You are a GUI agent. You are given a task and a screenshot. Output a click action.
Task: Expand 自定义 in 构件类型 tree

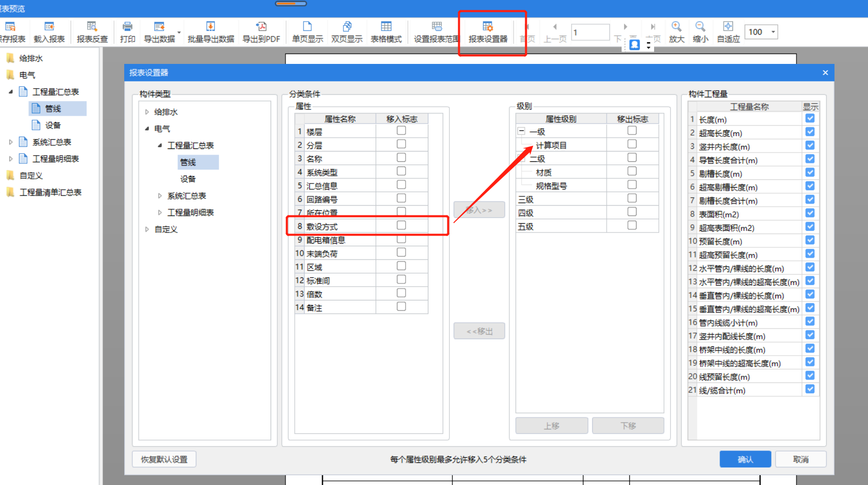pyautogui.click(x=147, y=229)
